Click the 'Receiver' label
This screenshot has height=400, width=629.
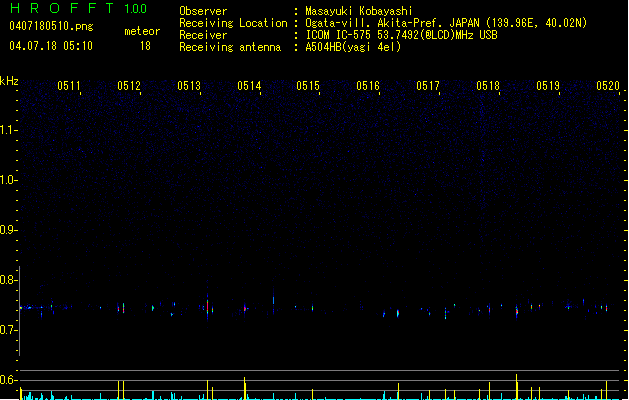[x=203, y=35]
